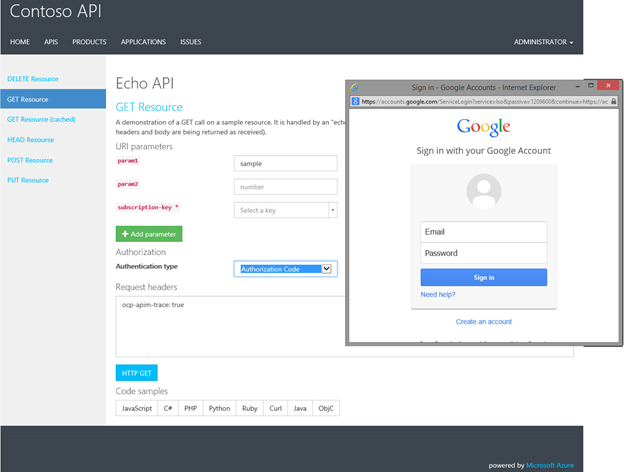
Task: Go to the PRODUCTS page
Action: point(89,42)
